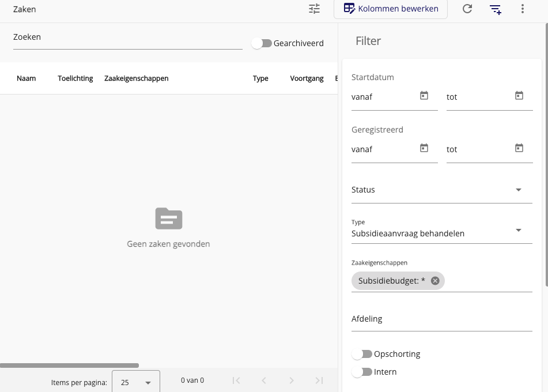Click the Zoeken search field

click(x=127, y=37)
